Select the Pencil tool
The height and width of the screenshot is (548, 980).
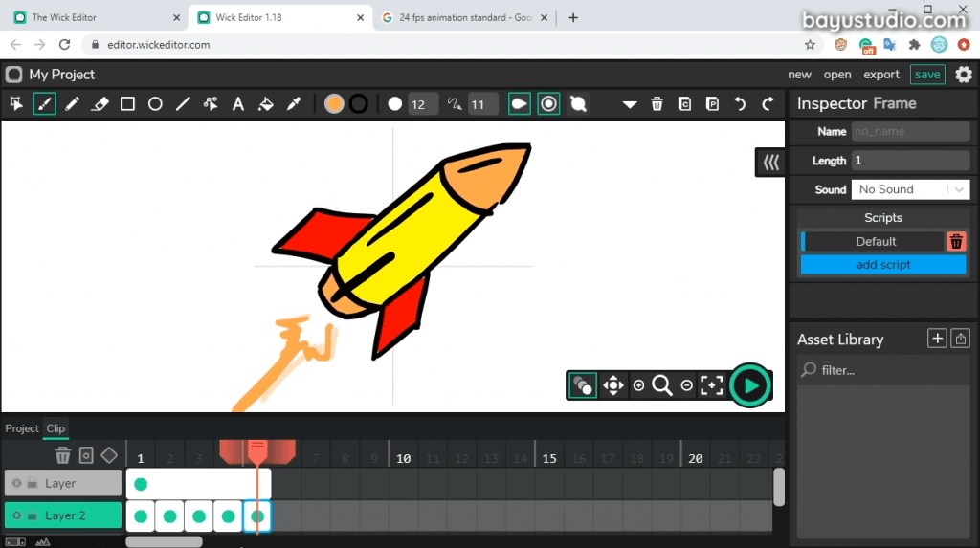coord(72,103)
